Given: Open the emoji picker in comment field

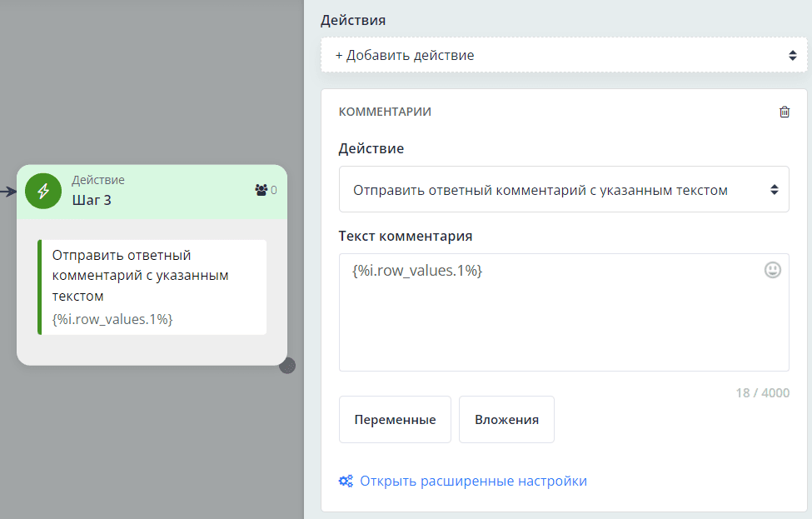Looking at the screenshot, I should [773, 270].
